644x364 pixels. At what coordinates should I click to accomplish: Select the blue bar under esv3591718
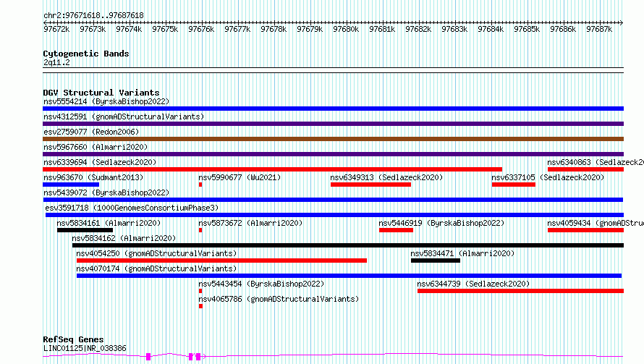pyautogui.click(x=335, y=215)
